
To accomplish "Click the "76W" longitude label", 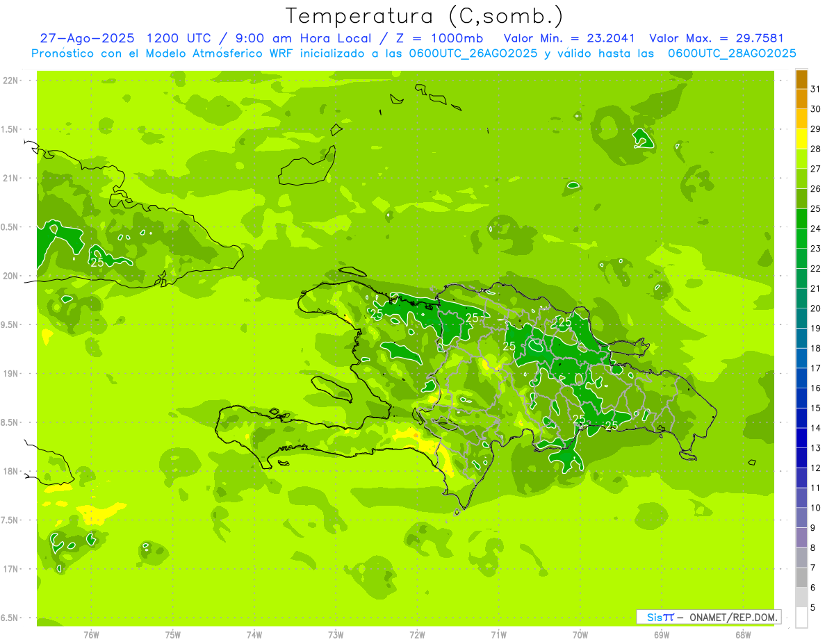I will tap(91, 635).
